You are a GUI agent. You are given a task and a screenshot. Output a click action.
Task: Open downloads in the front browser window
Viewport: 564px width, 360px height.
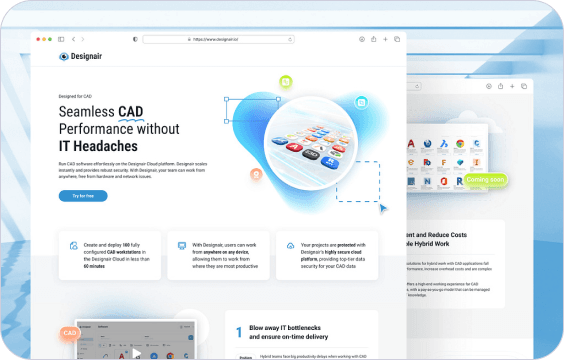point(362,39)
